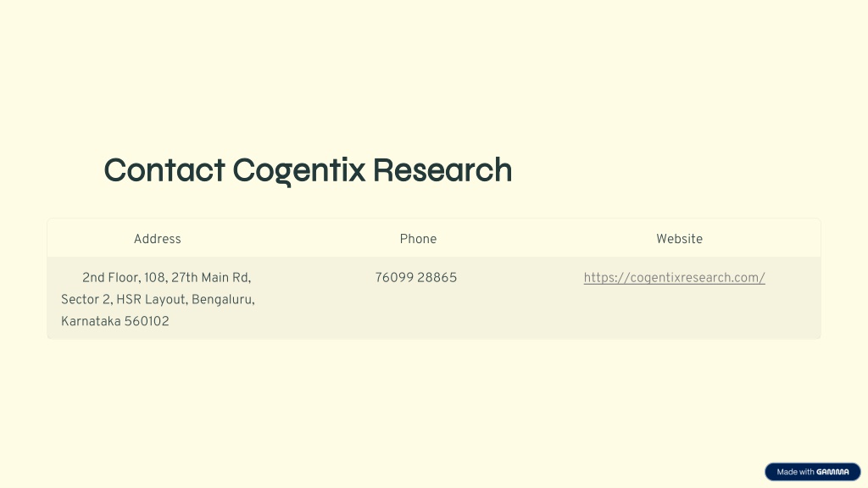Click the GAMMA logo in the badge
The height and width of the screenshot is (488, 868).
[x=832, y=472]
